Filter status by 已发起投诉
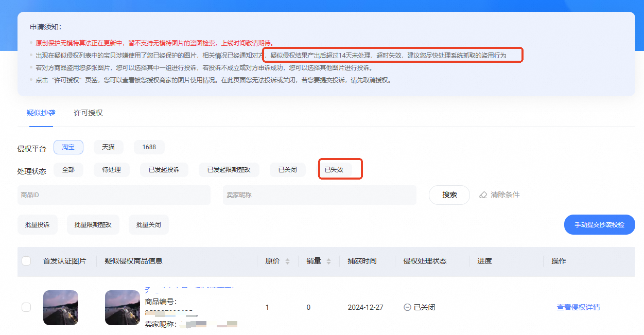This screenshot has height=335, width=644. pos(164,170)
